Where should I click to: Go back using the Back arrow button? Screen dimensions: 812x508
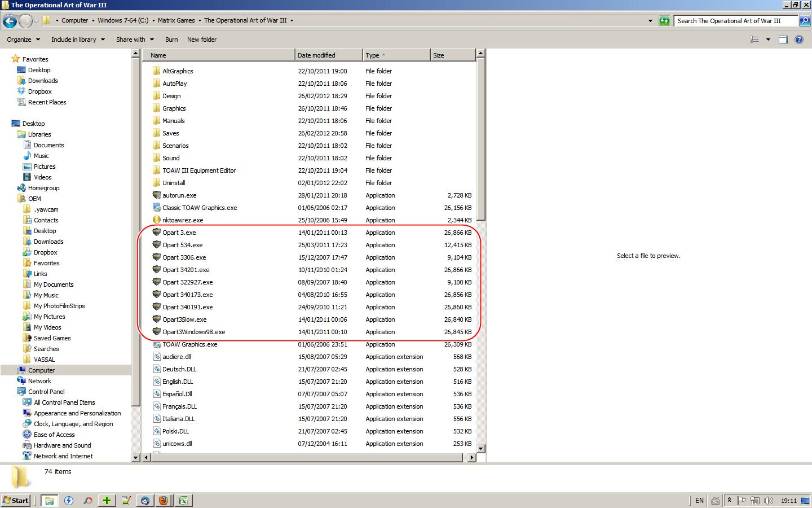[10, 21]
